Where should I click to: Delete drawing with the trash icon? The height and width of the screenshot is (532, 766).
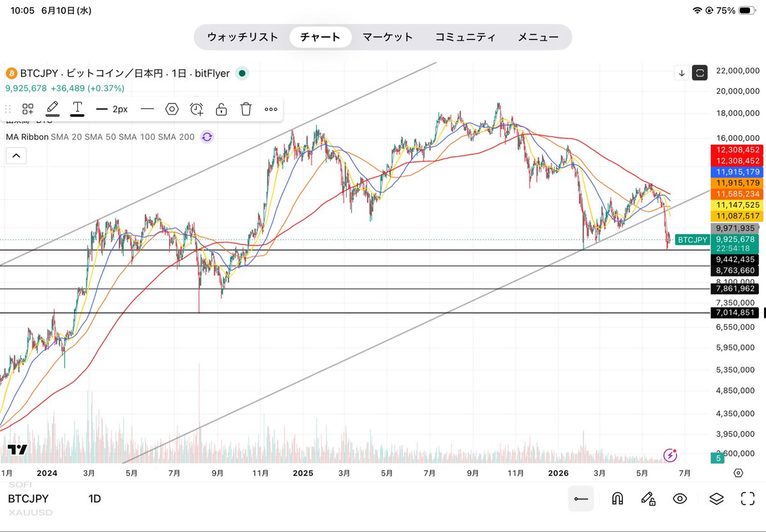click(246, 109)
